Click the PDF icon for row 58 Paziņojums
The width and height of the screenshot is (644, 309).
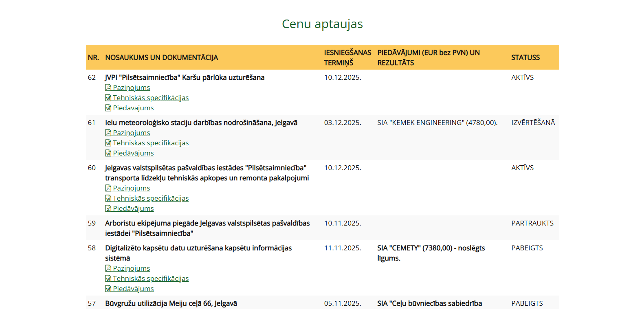[x=108, y=268]
